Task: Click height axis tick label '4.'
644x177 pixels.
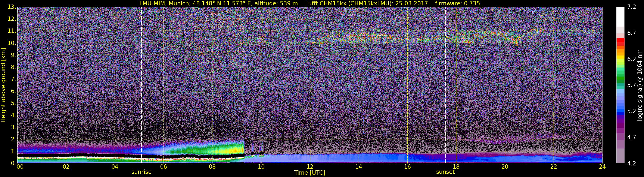Action: pyautogui.click(x=13, y=115)
